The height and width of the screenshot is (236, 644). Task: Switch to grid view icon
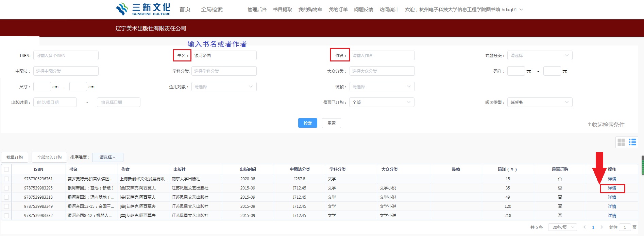tap(621, 142)
